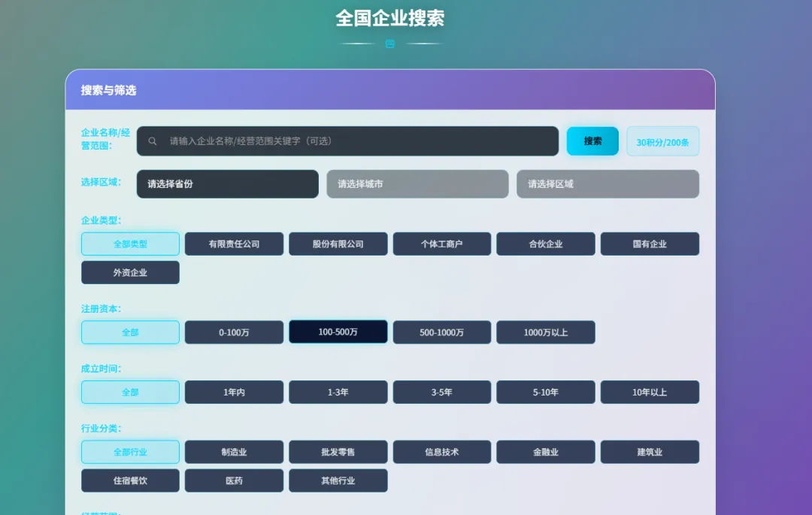The width and height of the screenshot is (812, 515).
Task: Select 10年以上 founding time filter
Action: click(x=649, y=391)
